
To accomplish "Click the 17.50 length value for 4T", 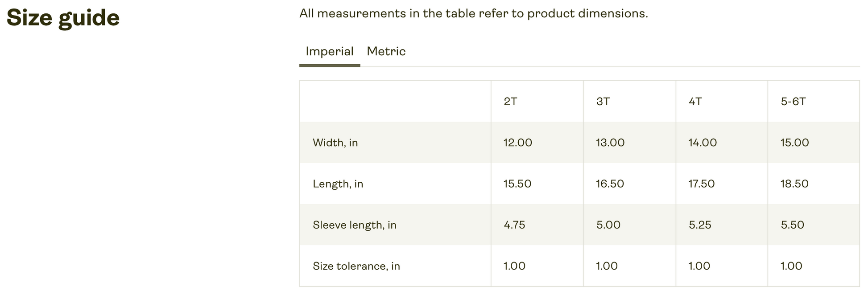I will tap(701, 184).
